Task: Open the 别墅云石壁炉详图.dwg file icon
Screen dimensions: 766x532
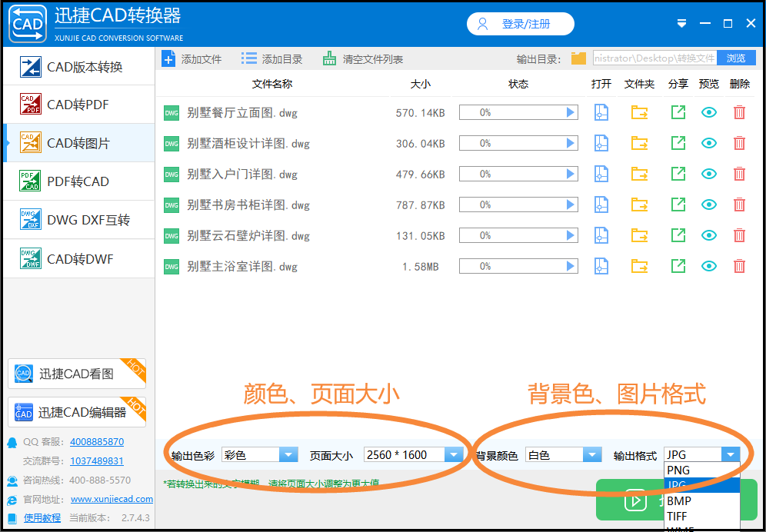Action: (601, 235)
